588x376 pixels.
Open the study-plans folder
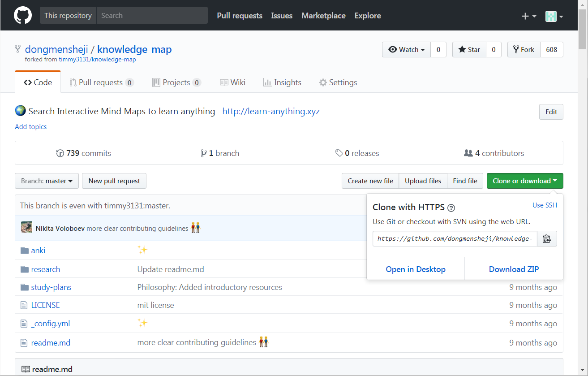click(x=51, y=287)
